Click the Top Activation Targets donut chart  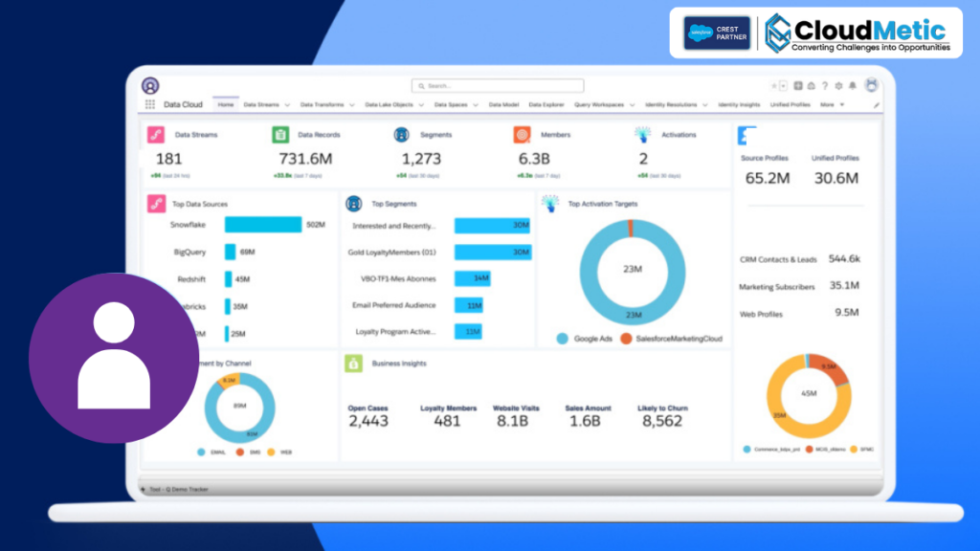click(x=633, y=272)
